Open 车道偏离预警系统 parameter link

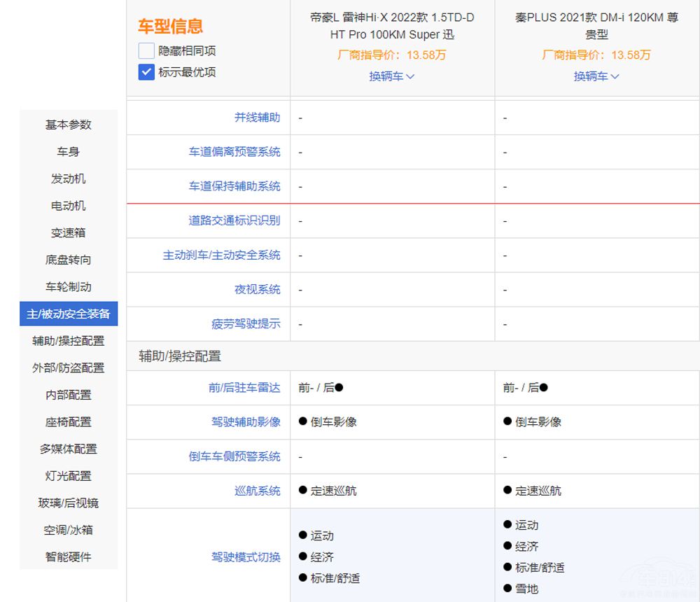point(234,152)
